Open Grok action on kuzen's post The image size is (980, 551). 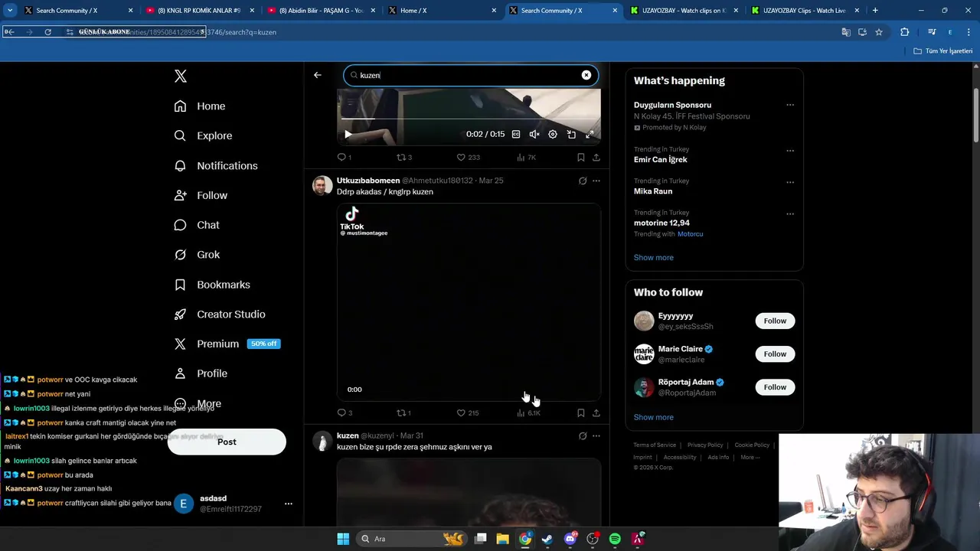[583, 436]
